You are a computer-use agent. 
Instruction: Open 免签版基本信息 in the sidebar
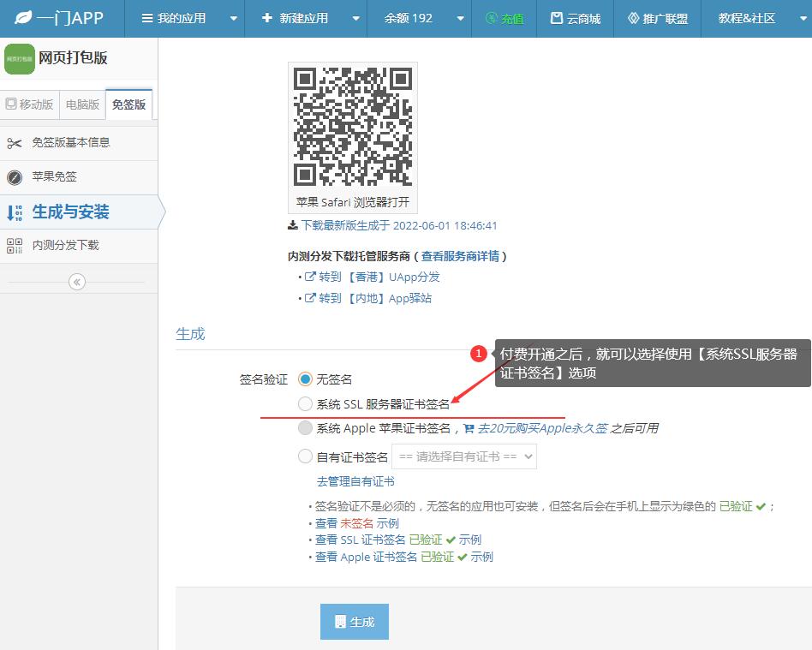tap(79, 144)
